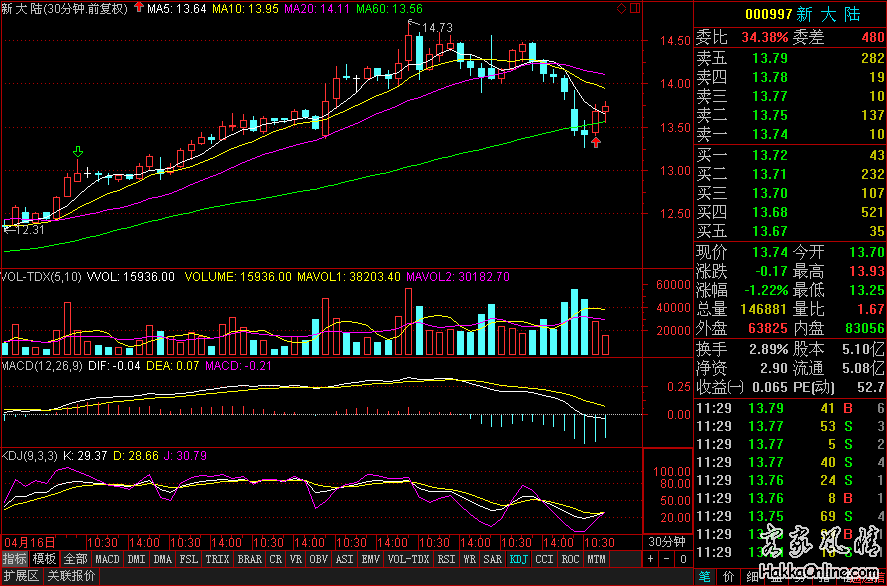
Task: Select the 全部 indicator tab
Action: point(75,559)
